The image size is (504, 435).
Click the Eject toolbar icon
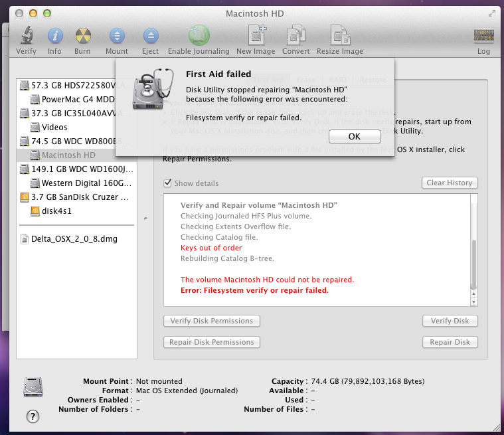pyautogui.click(x=151, y=35)
